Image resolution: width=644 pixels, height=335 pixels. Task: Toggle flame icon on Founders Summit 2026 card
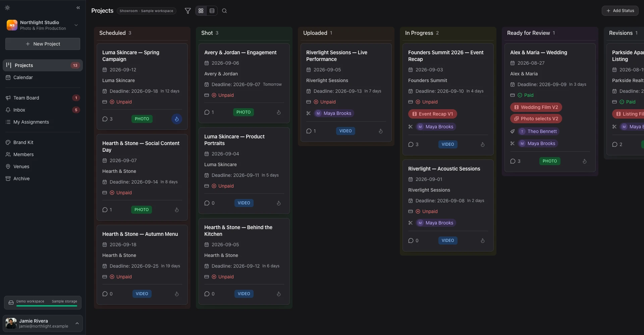tap(483, 144)
